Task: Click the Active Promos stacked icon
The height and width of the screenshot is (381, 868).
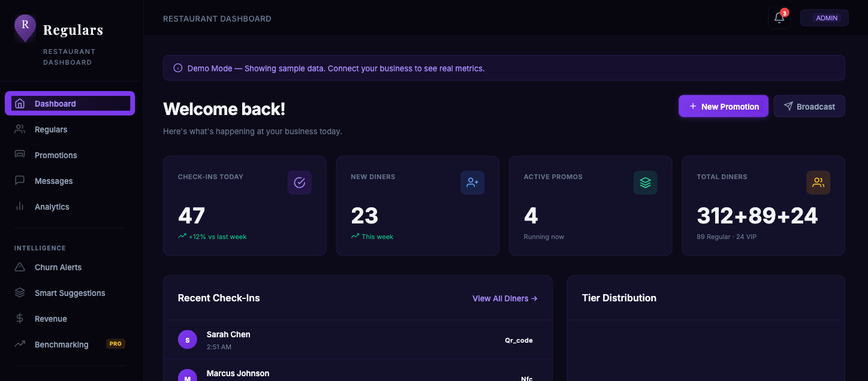Action: 645,183
